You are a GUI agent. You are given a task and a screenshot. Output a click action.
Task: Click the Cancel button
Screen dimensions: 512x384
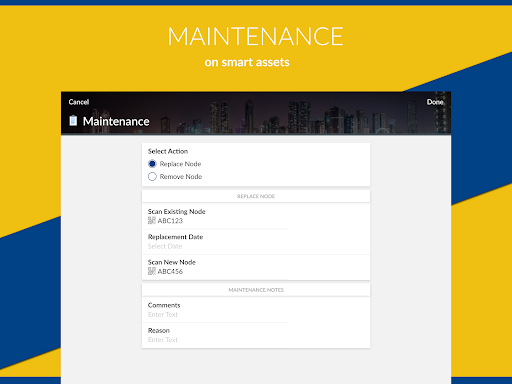point(79,102)
